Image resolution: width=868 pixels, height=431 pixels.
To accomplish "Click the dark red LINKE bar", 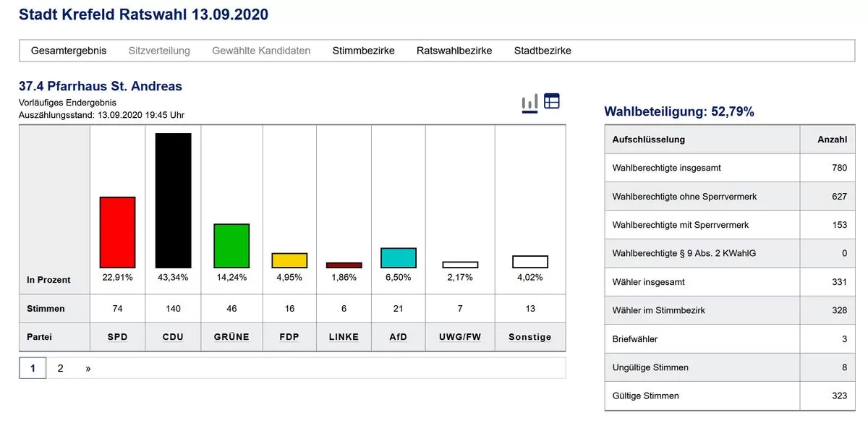I will pos(344,265).
